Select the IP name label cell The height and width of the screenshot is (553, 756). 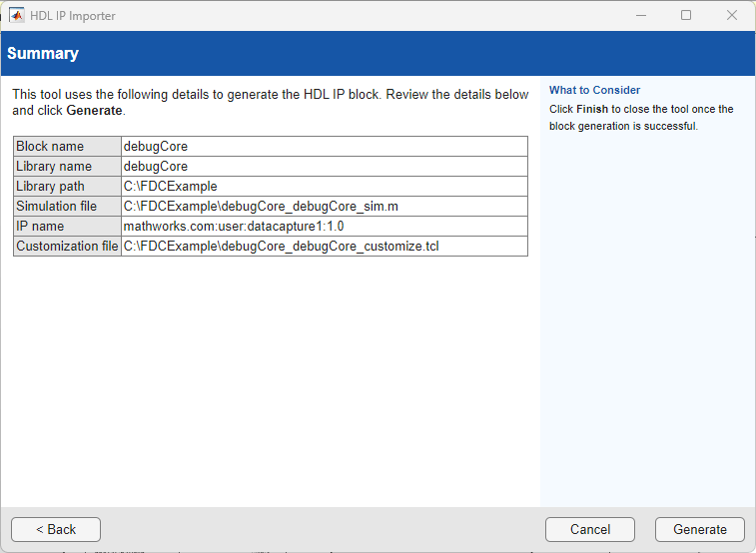[x=67, y=227]
